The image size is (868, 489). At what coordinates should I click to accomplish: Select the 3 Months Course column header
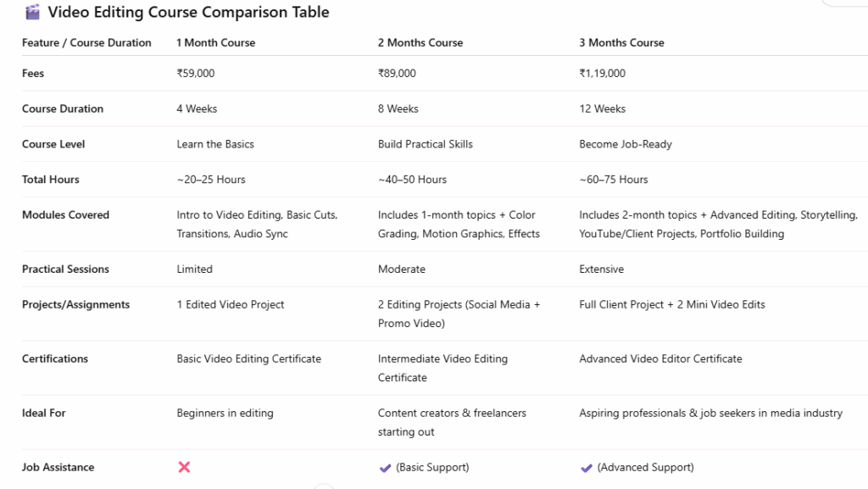(x=621, y=42)
